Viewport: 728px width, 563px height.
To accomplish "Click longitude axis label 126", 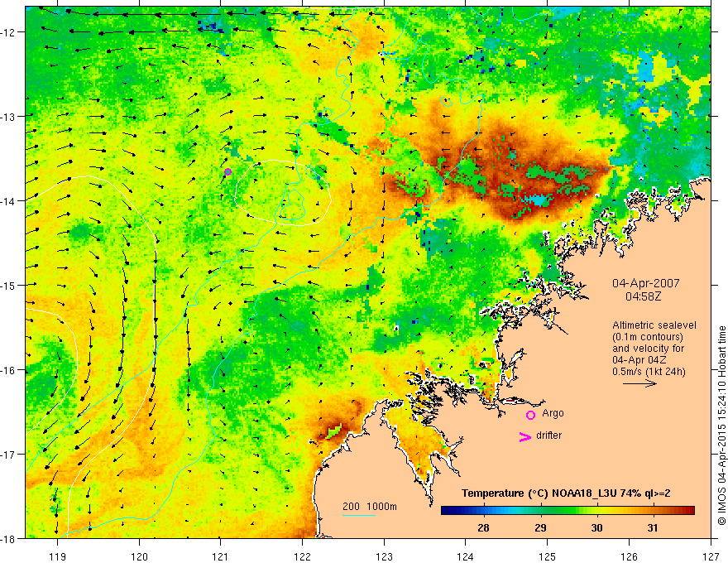I will [x=629, y=556].
